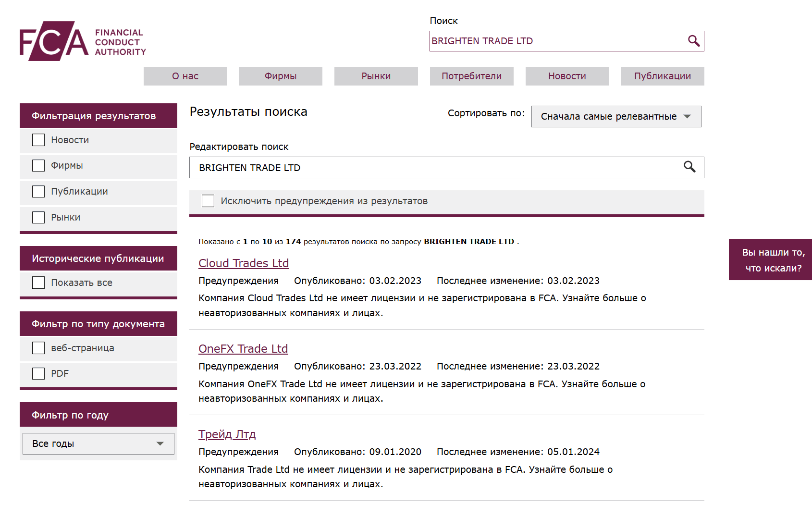Screen dimensions: 812x505
Task: Click the FCA logo in the header
Action: (83, 41)
